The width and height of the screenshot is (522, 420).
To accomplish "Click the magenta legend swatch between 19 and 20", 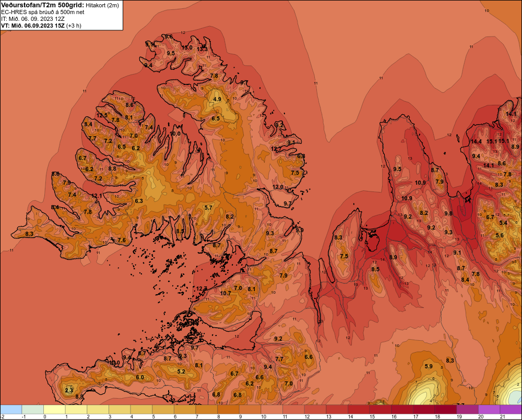I will pyautogui.click(x=468, y=409).
